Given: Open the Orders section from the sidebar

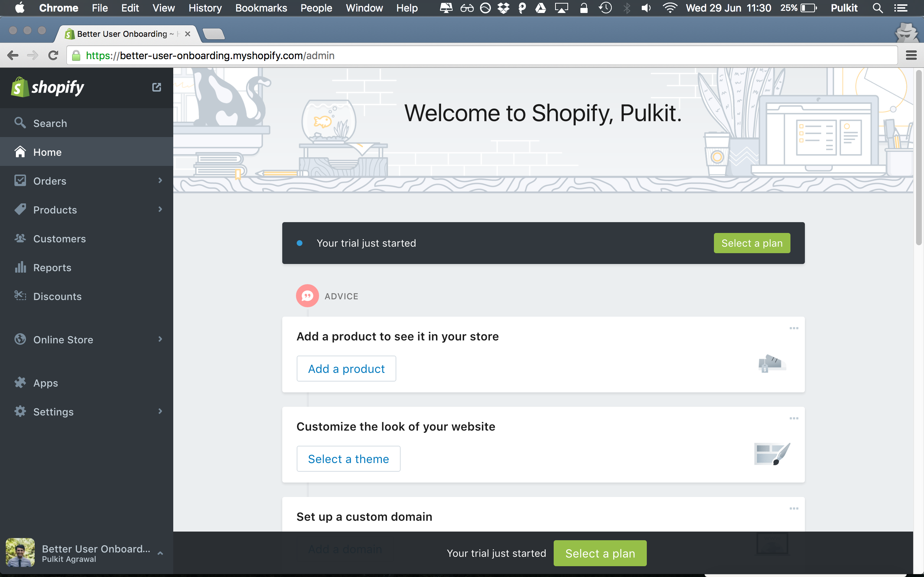Looking at the screenshot, I should tap(50, 181).
